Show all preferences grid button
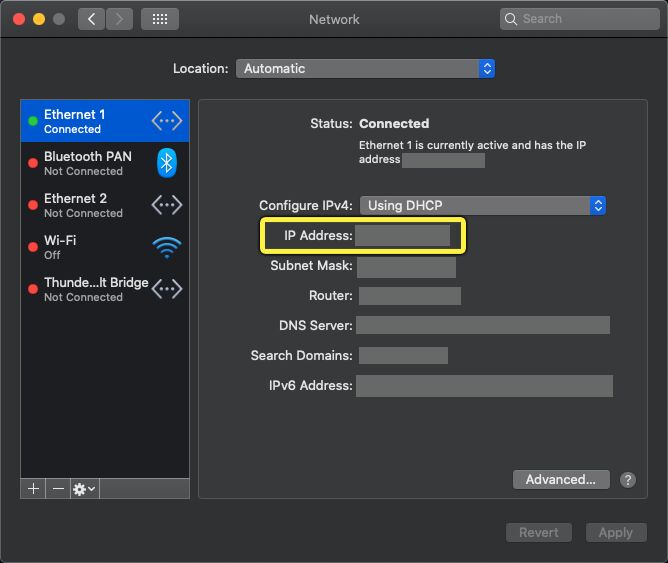 [x=160, y=19]
